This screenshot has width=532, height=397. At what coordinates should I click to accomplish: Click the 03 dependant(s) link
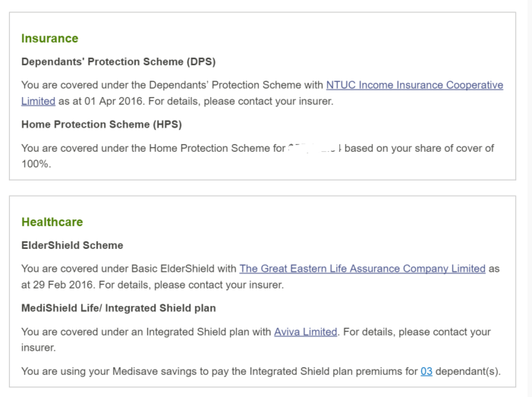tap(427, 371)
